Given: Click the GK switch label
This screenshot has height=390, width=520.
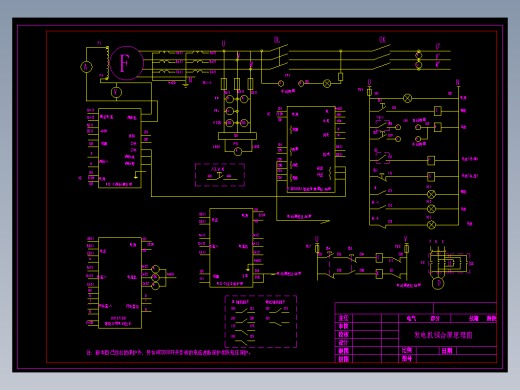Looking at the screenshot, I should coord(382,40).
